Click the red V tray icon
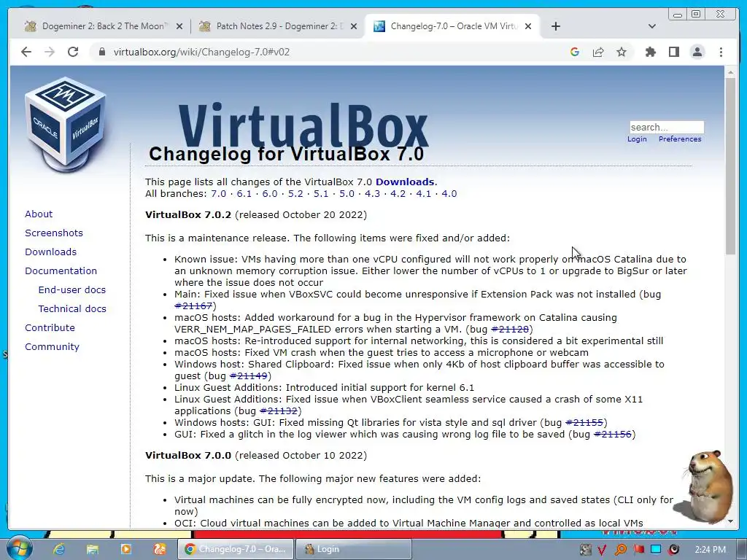747x560 pixels. click(602, 550)
